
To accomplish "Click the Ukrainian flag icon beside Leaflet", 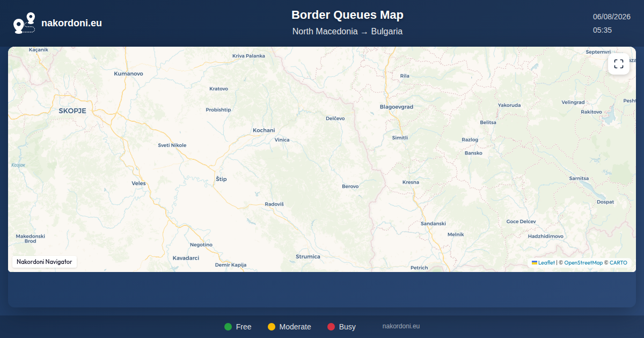I will pyautogui.click(x=535, y=263).
